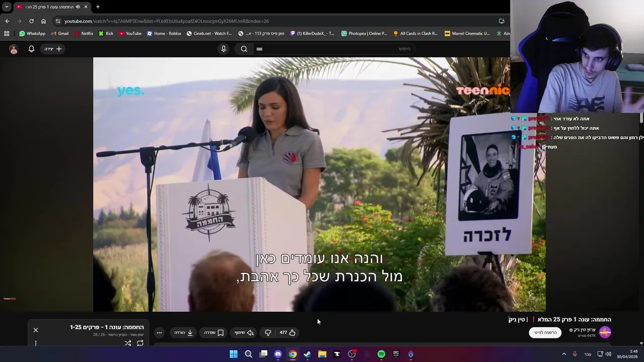Click the microphone tray icon
The image size is (644, 362).
pyautogui.click(x=575, y=354)
